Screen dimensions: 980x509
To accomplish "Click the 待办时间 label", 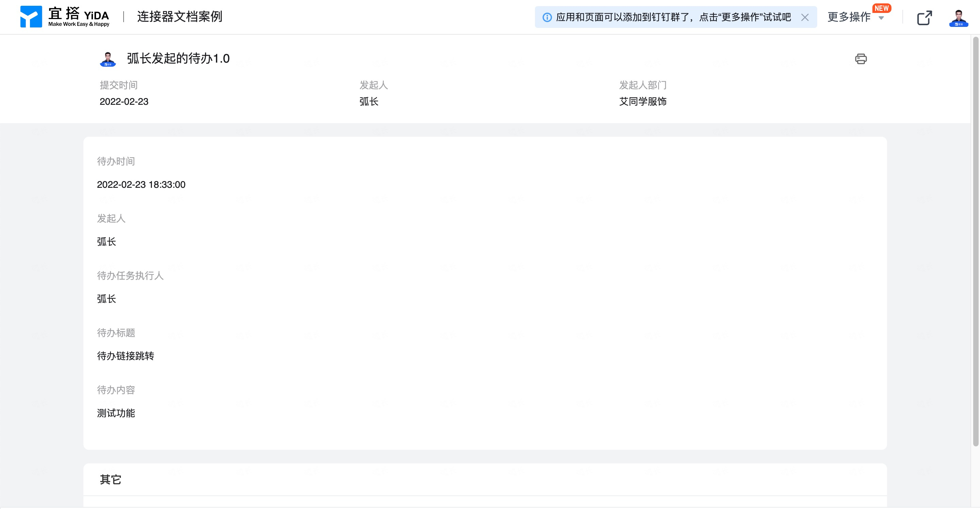I will point(116,162).
